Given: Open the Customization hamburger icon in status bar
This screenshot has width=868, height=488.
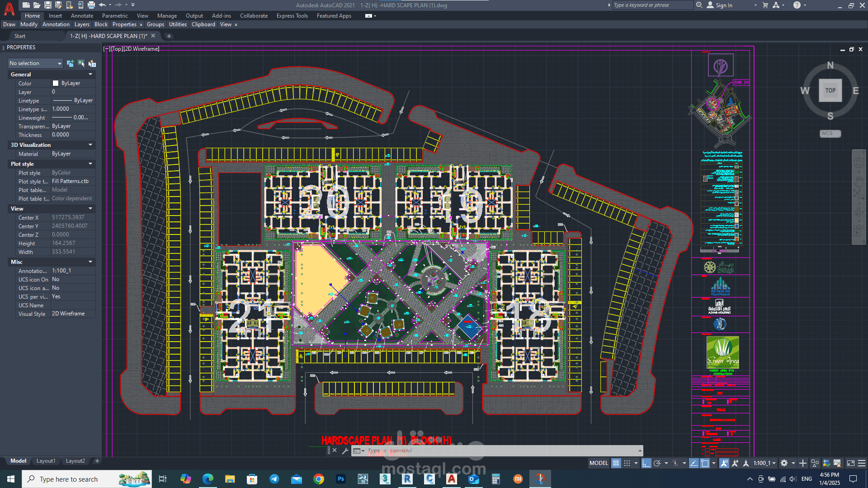Looking at the screenshot, I should click(x=862, y=463).
